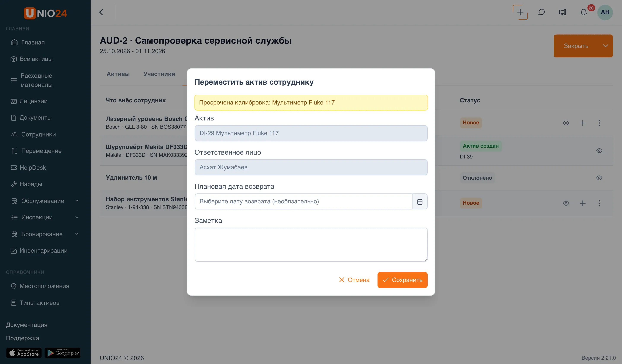Image resolution: width=622 pixels, height=364 pixels.
Task: Click the Отмена button in dialog
Action: [354, 280]
